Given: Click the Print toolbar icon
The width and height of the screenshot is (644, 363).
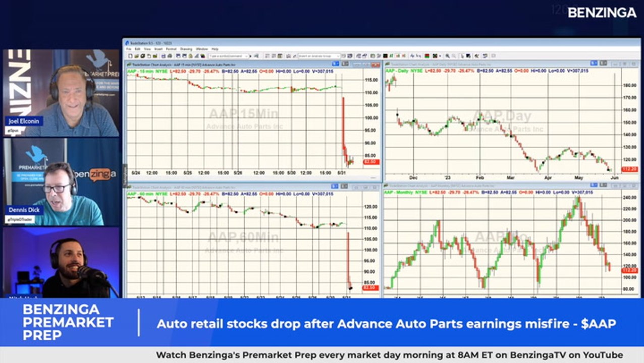Looking at the screenshot, I should tap(170, 56).
